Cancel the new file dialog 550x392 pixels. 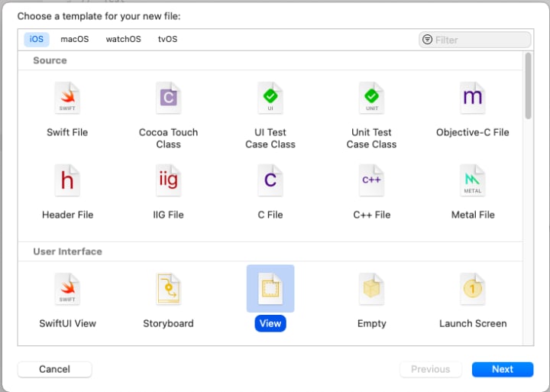55,369
